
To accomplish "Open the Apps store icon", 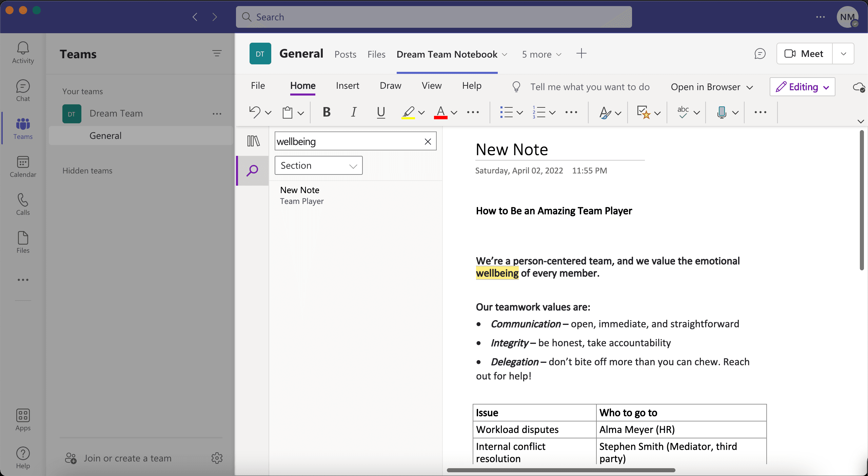I will click(23, 420).
